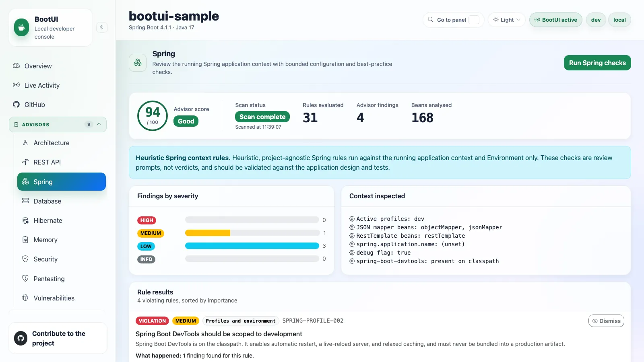Click the LOW severity progress bar
The height and width of the screenshot is (362, 644).
point(252,246)
